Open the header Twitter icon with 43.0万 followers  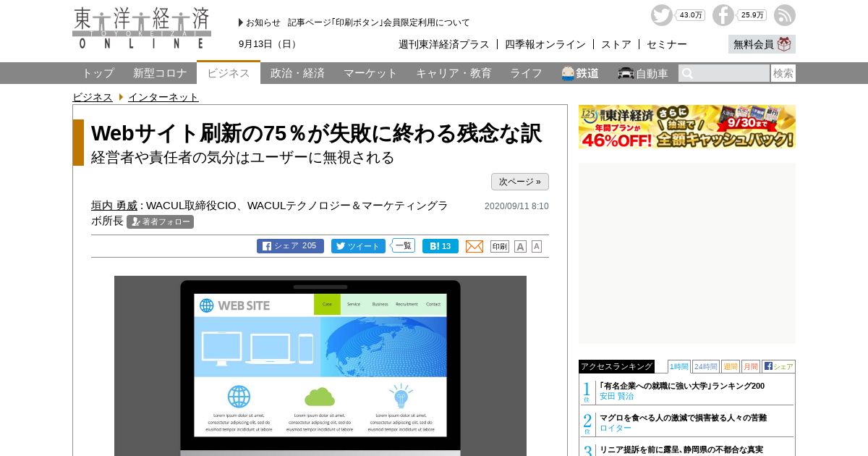[x=662, y=15]
